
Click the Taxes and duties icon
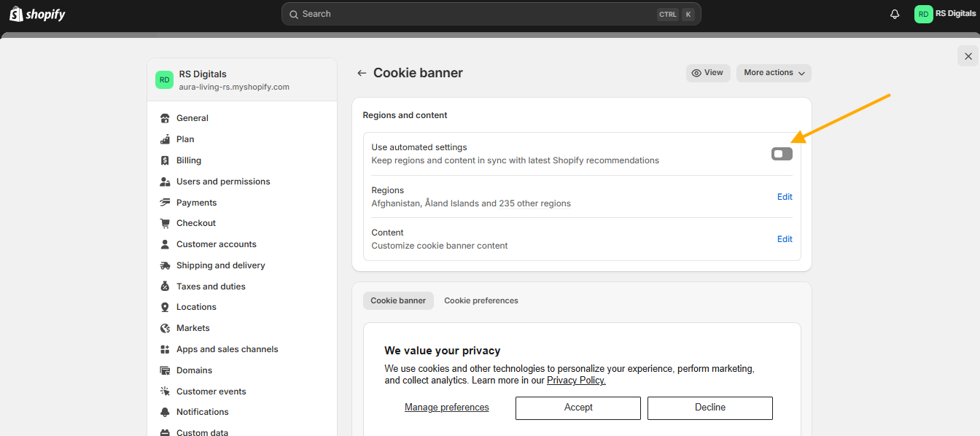point(165,287)
